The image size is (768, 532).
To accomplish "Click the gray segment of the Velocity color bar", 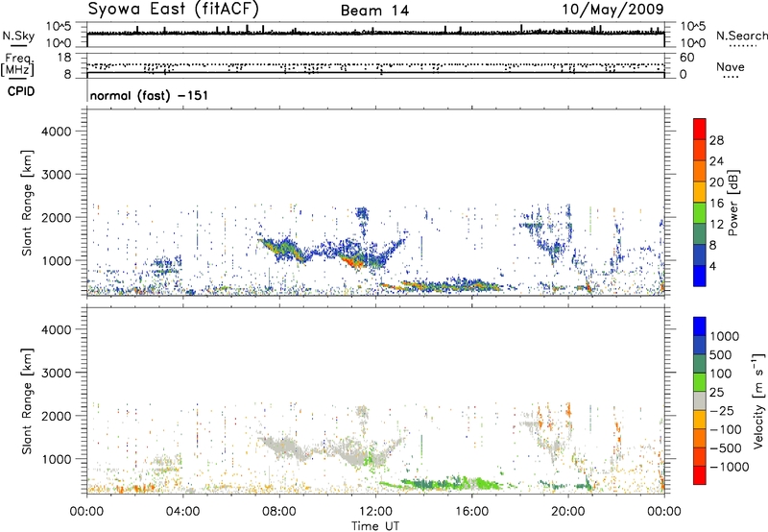I will click(x=700, y=401).
